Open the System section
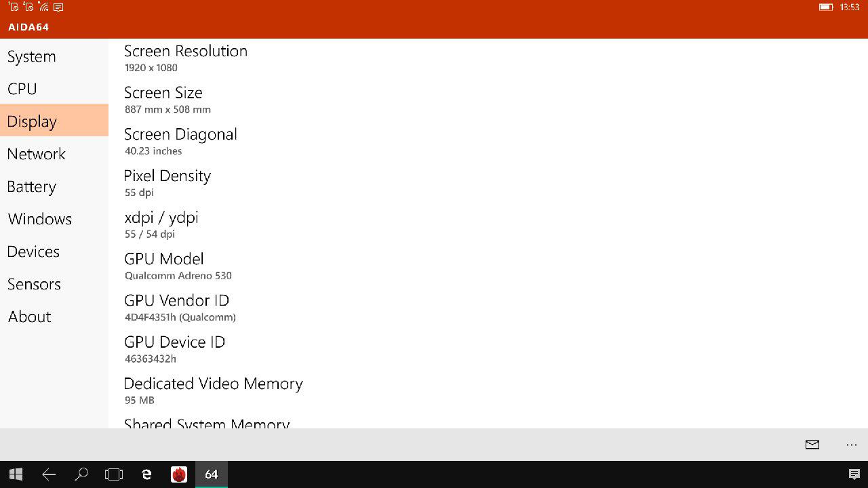 54,56
